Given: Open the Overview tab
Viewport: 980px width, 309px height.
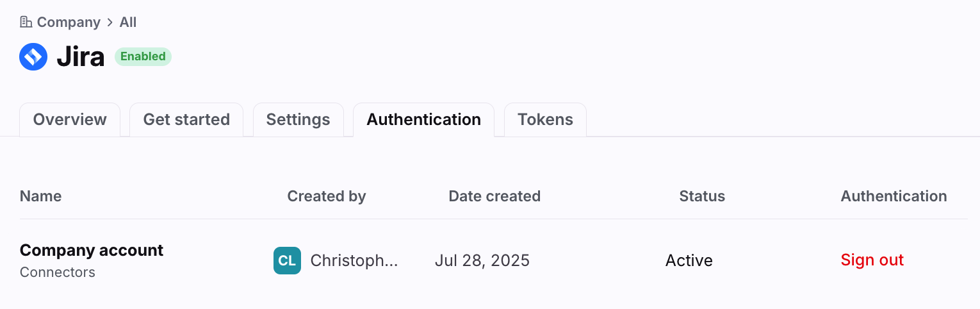Looking at the screenshot, I should 70,120.
